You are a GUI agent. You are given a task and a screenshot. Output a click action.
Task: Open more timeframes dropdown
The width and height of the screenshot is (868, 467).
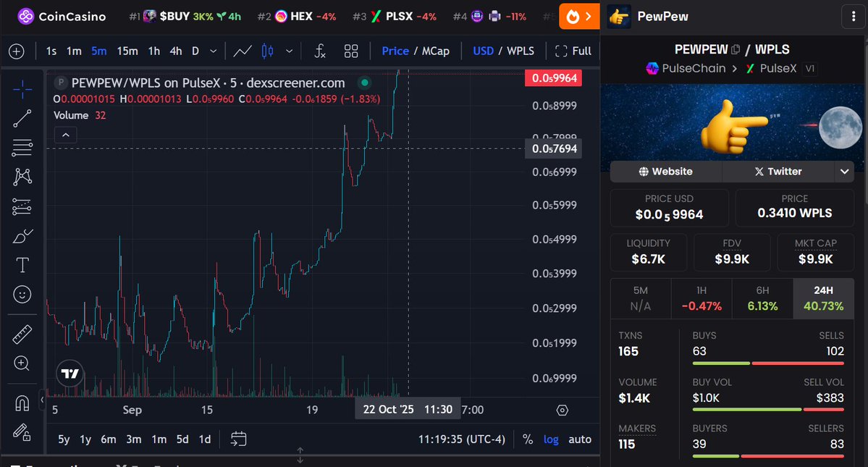pos(213,51)
